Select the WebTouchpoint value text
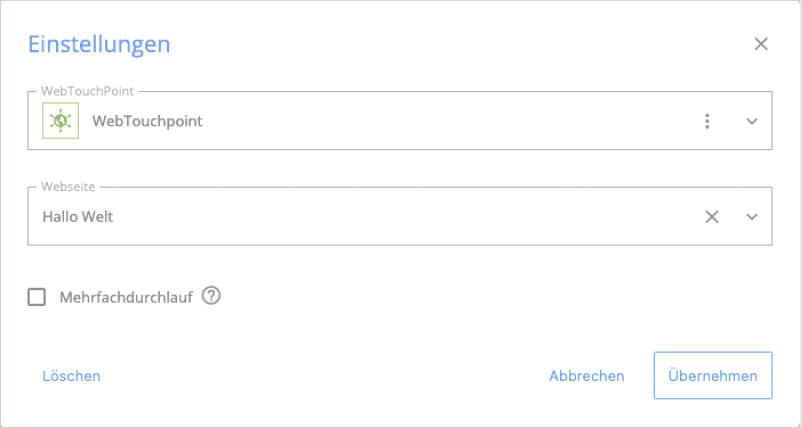The width and height of the screenshot is (802, 428). point(147,121)
